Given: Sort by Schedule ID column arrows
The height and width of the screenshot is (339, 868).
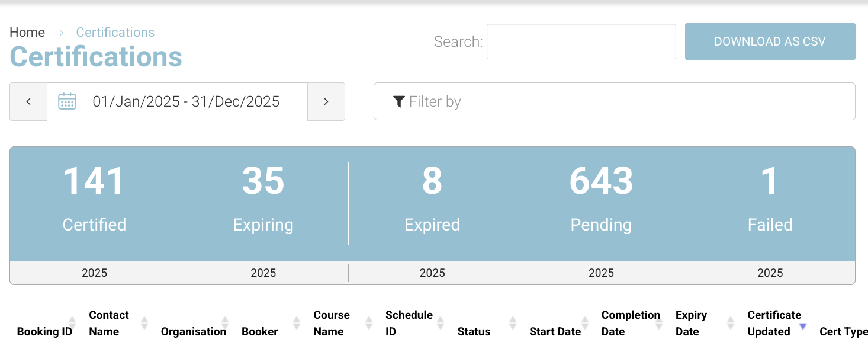Looking at the screenshot, I should click(x=441, y=323).
